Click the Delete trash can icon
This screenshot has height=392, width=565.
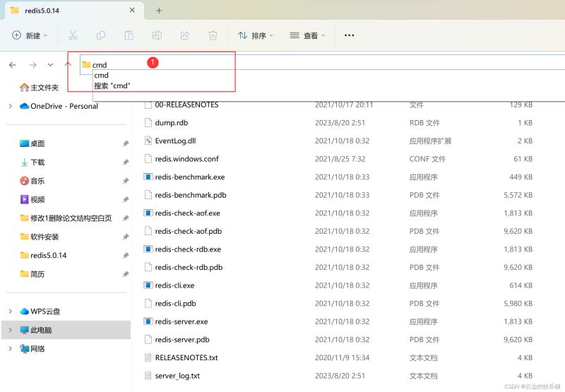(213, 35)
